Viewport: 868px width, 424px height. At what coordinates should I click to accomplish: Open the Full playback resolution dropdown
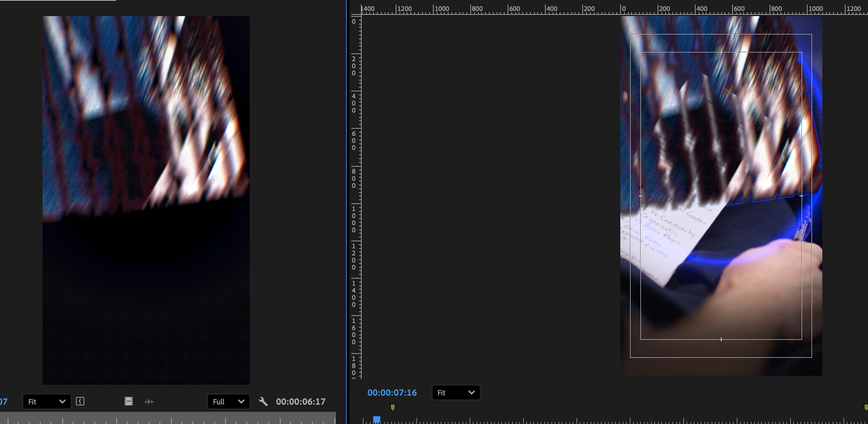click(x=228, y=401)
